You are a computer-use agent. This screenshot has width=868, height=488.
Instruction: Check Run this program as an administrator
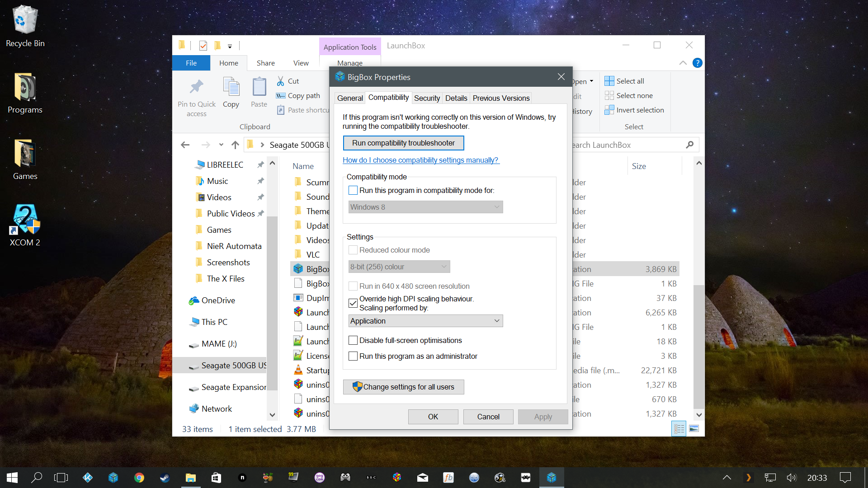(353, 356)
